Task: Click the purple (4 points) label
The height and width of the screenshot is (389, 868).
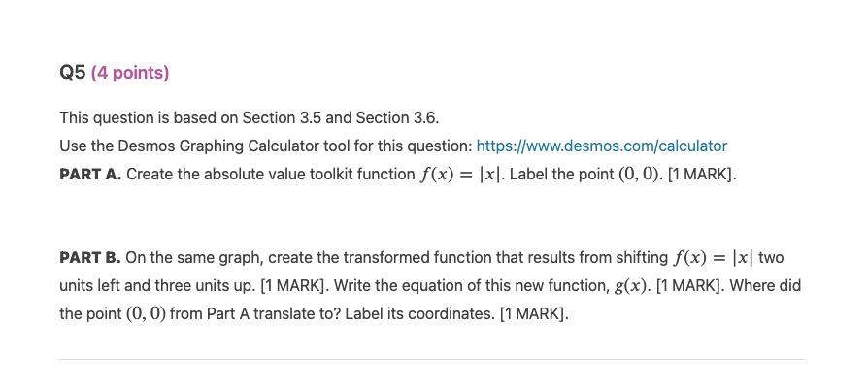Action: click(129, 73)
